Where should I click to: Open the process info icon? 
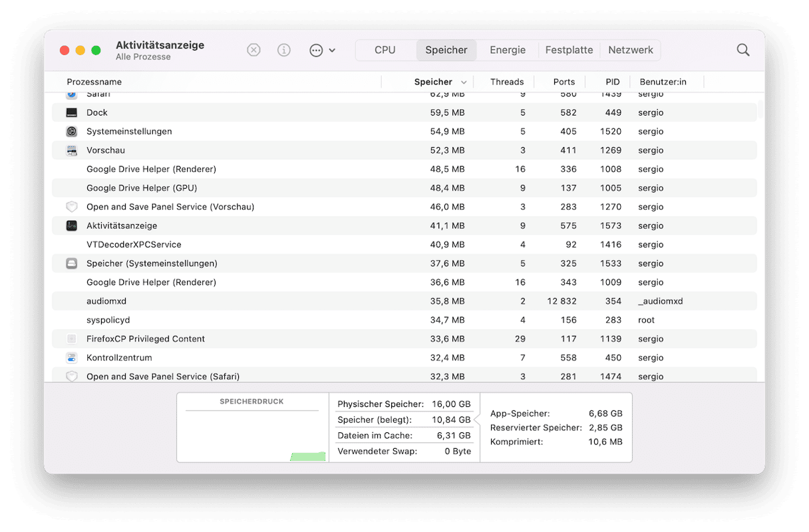pos(284,50)
